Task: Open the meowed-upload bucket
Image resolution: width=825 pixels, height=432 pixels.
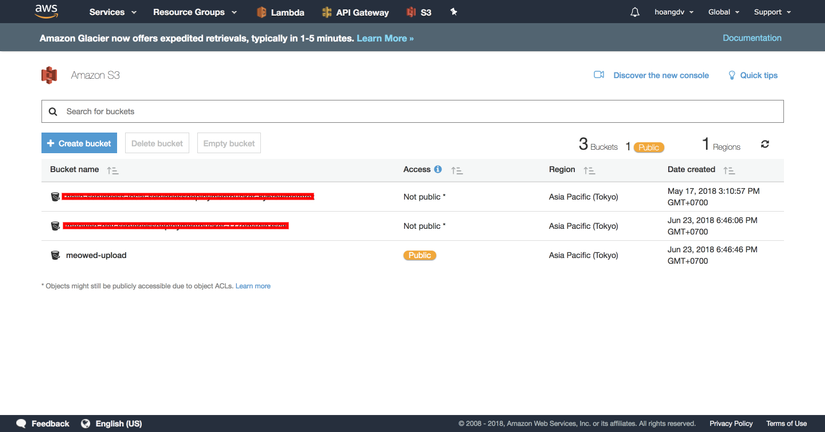Action: point(96,255)
